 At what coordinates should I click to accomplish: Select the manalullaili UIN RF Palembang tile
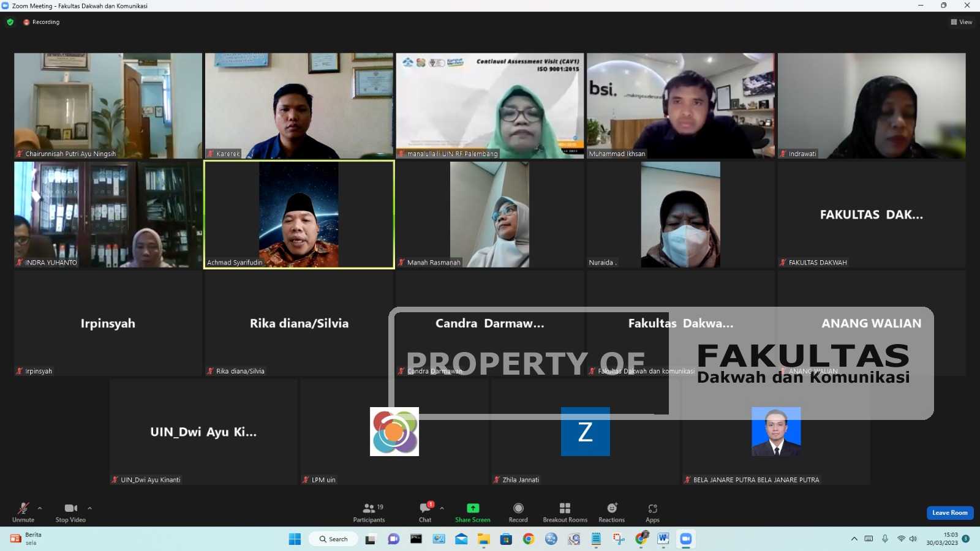(490, 106)
